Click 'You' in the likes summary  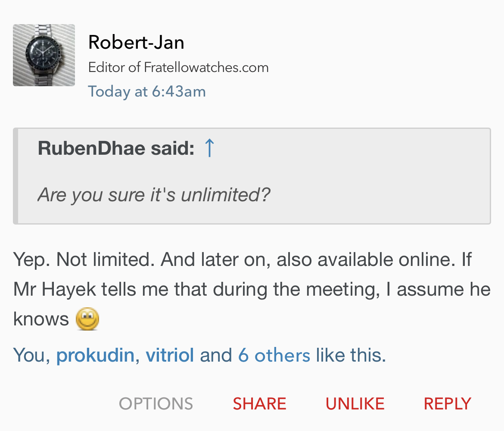(29, 355)
